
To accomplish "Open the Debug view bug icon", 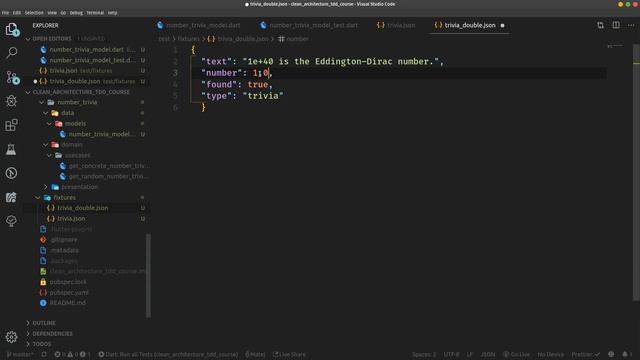I will [x=11, y=101].
